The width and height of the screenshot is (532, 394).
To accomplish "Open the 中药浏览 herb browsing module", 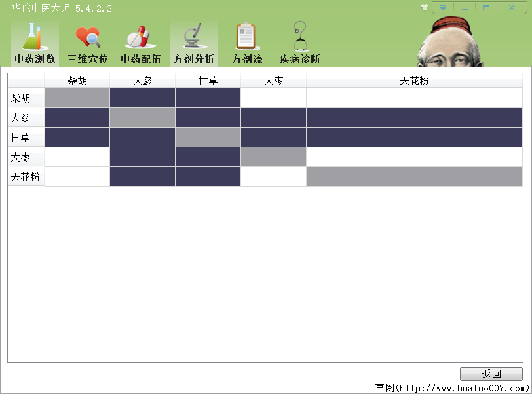I will click(35, 43).
